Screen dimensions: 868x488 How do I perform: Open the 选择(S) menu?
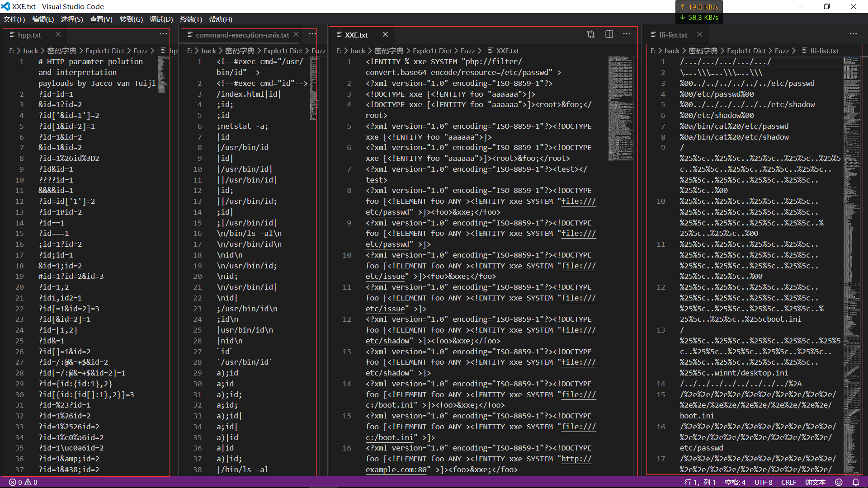[72, 19]
